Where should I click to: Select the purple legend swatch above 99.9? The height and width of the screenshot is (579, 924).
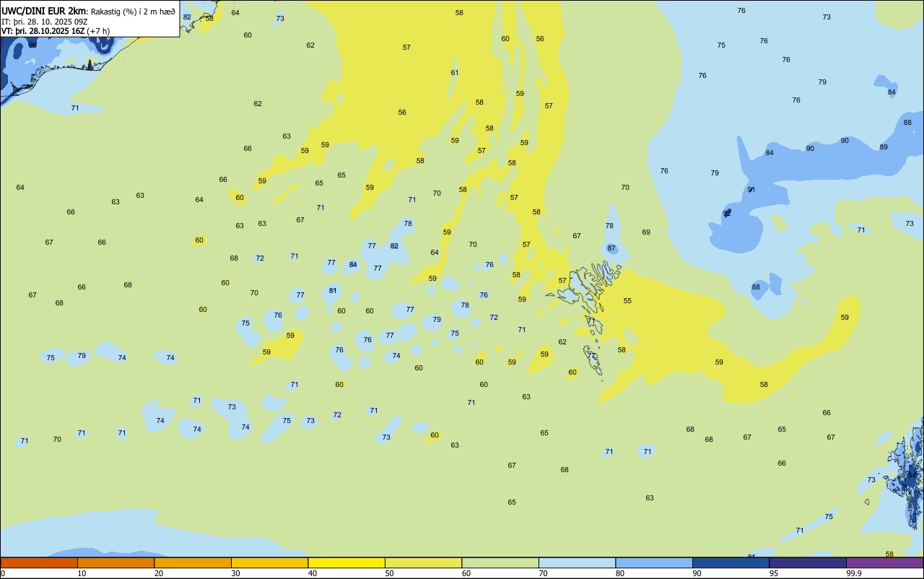(x=885, y=562)
